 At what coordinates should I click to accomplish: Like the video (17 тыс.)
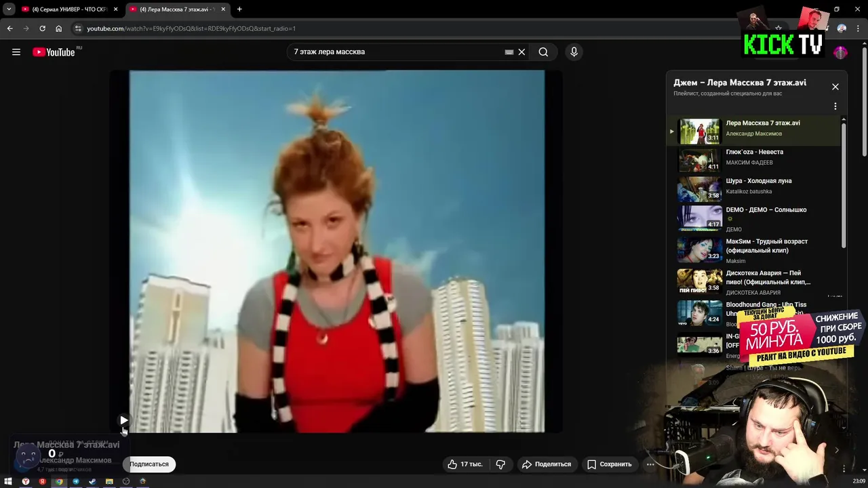tap(465, 464)
